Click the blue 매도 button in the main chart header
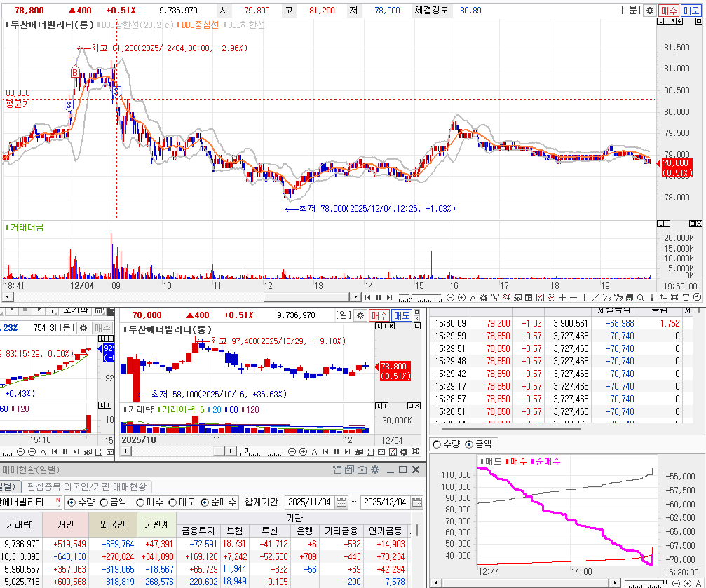 tap(691, 11)
